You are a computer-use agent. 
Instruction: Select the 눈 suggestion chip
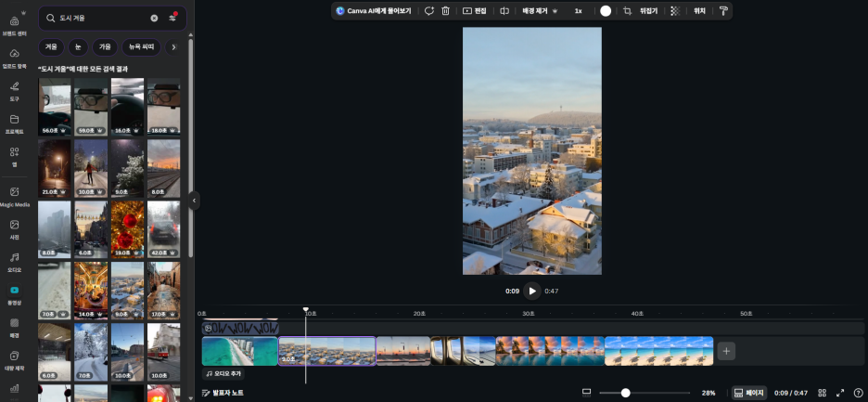78,47
